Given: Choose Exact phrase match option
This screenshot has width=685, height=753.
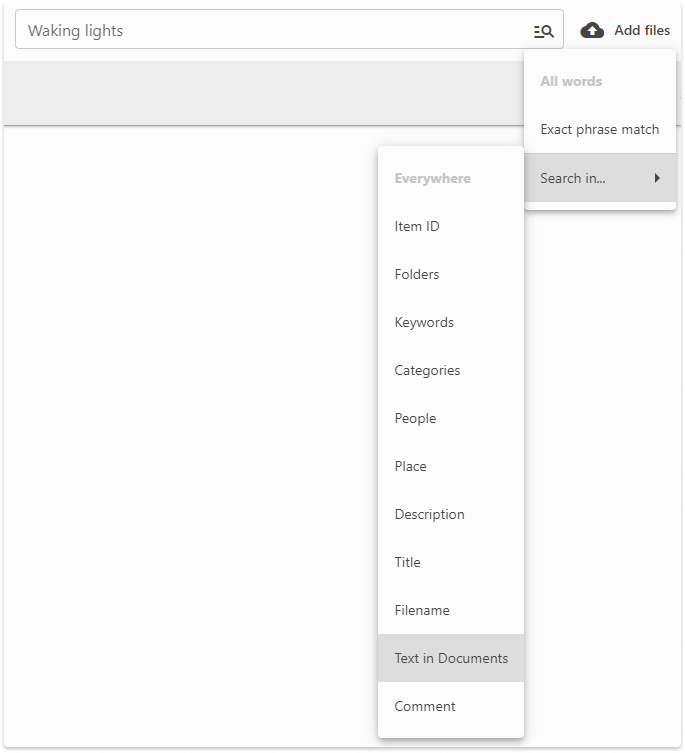Looking at the screenshot, I should click(599, 129).
